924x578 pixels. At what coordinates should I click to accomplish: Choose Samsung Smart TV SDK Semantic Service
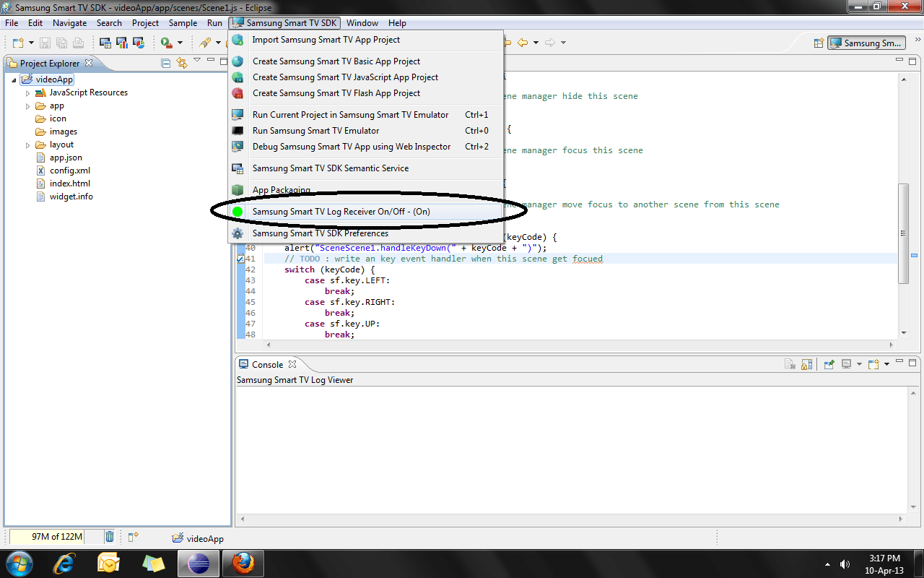(365, 168)
